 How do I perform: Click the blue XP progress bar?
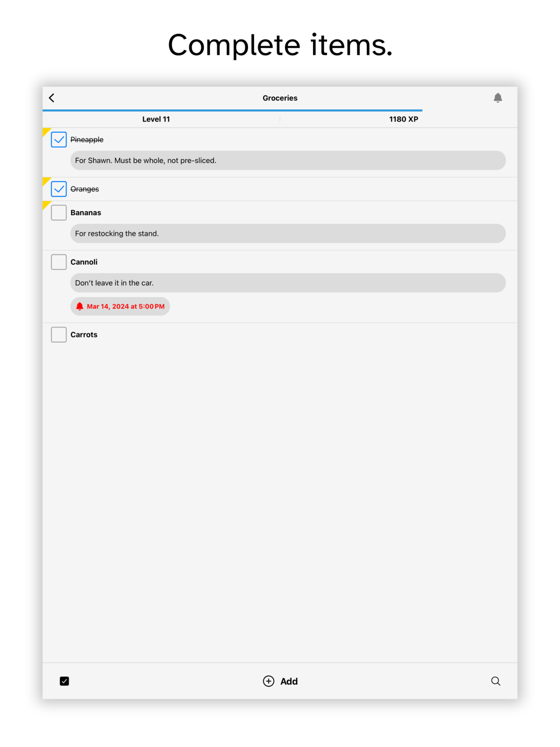pos(232,110)
